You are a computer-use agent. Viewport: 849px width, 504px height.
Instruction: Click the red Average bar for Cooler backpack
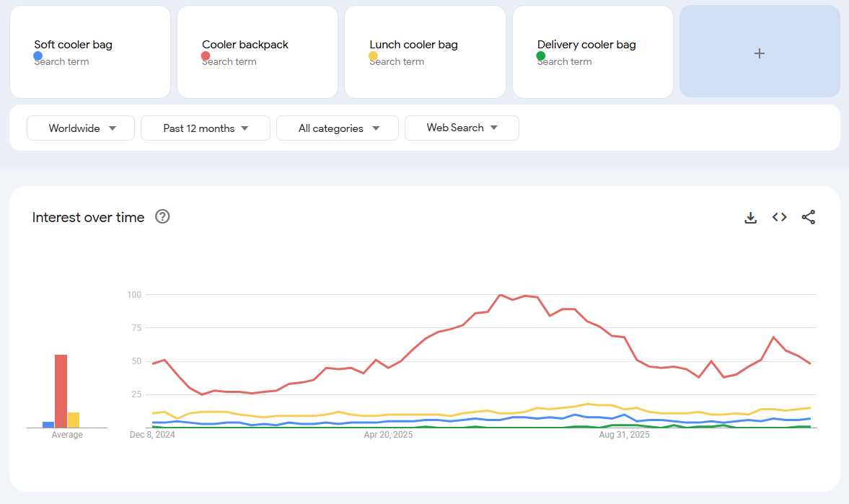(61, 392)
